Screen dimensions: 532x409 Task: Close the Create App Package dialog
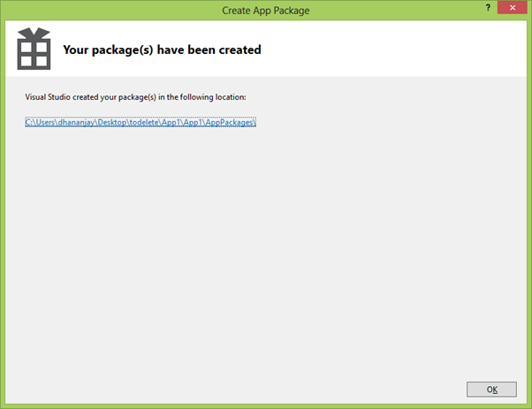[513, 7]
